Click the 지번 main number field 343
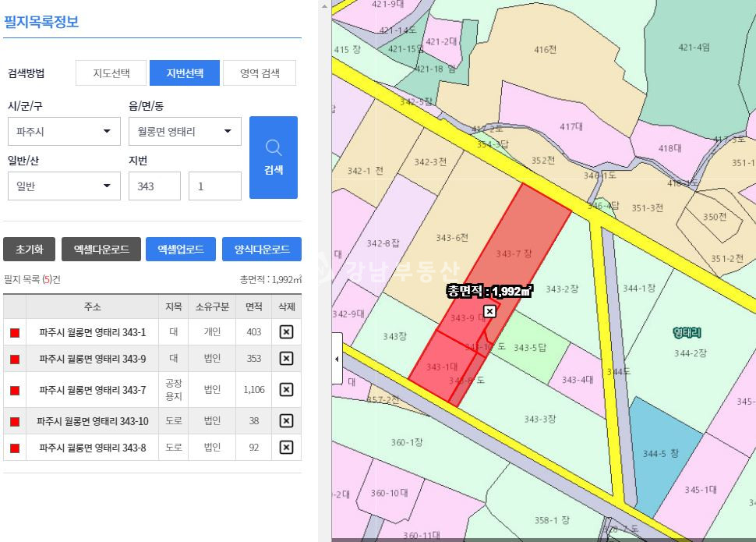This screenshot has height=542, width=756. point(154,186)
